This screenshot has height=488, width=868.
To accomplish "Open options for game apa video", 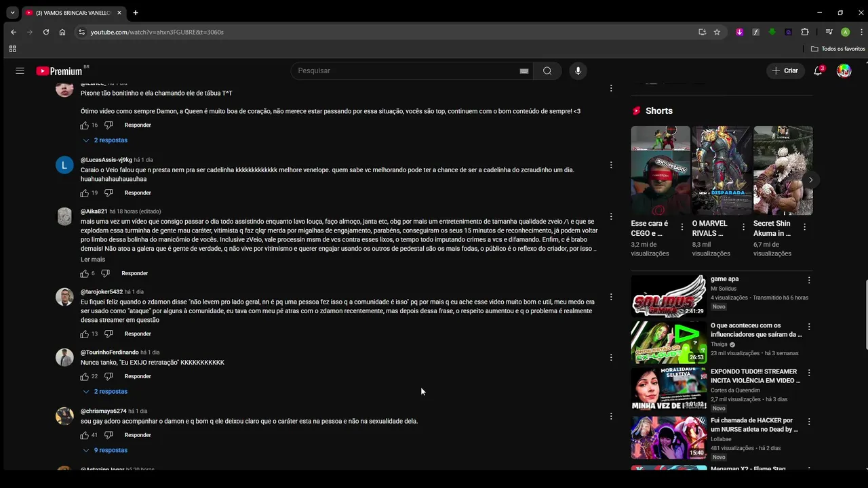I will [x=808, y=280].
